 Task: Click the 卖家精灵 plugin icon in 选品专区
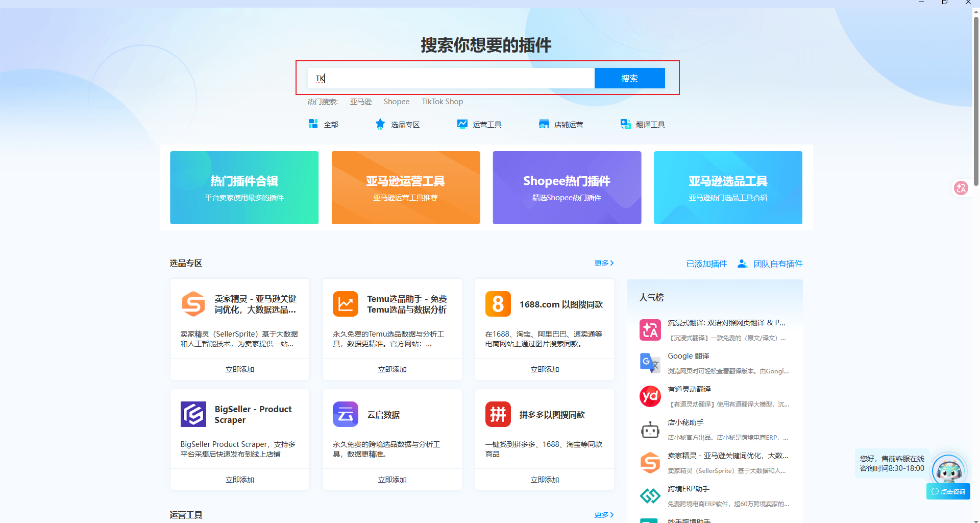(x=193, y=304)
